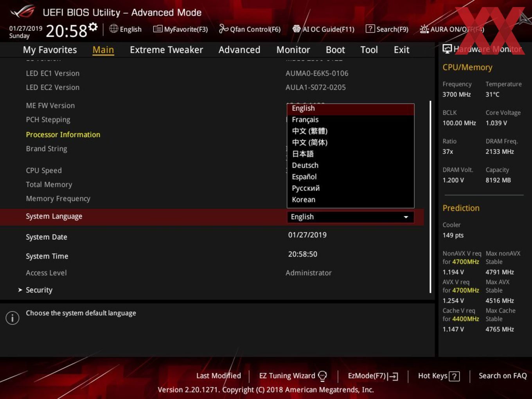Open the Advanced tab
The height and width of the screenshot is (399, 532).
(239, 50)
